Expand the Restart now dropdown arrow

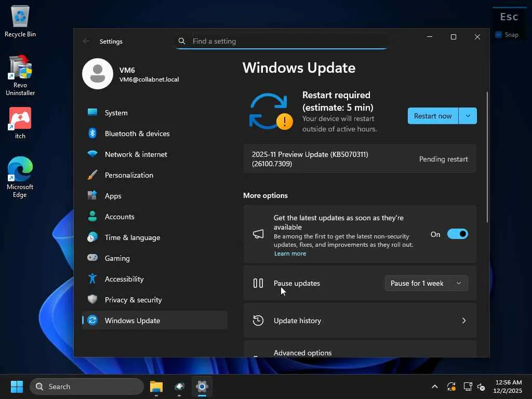pos(468,116)
